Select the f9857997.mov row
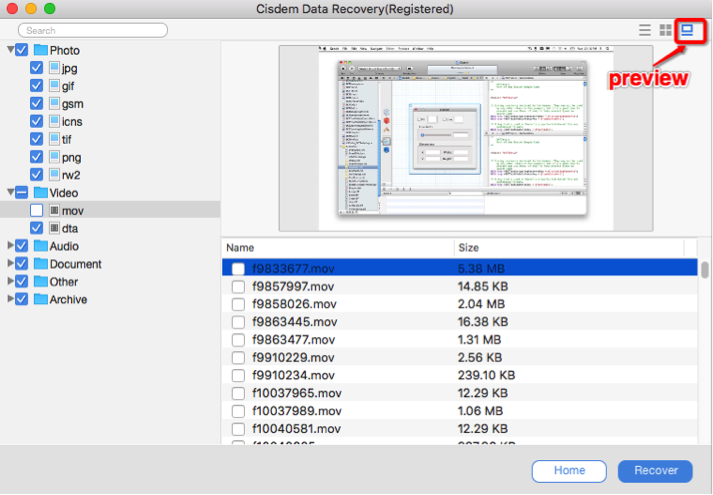The width and height of the screenshot is (713, 495). [x=459, y=286]
